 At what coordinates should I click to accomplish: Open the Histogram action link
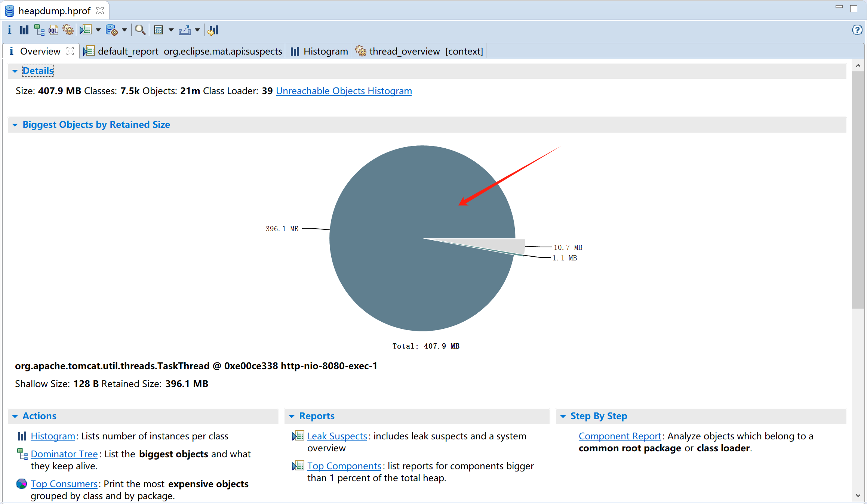[53, 436]
